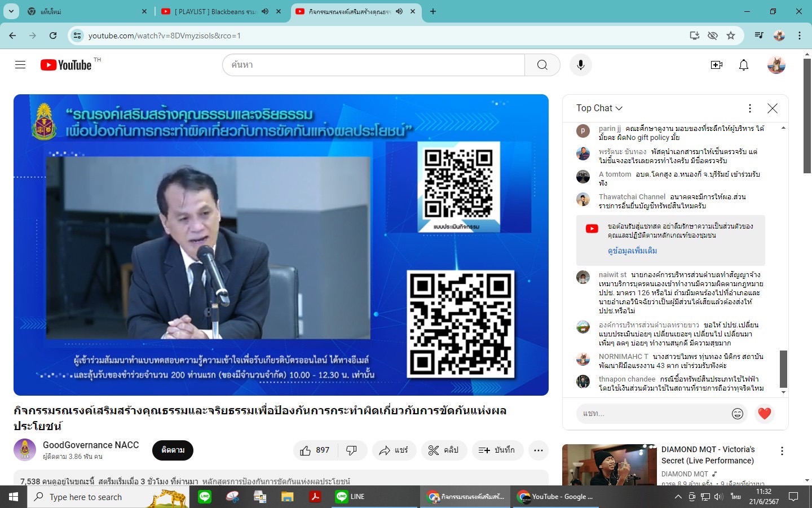This screenshot has height=508, width=812.
Task: Like the video with 897 likes
Action: (315, 450)
